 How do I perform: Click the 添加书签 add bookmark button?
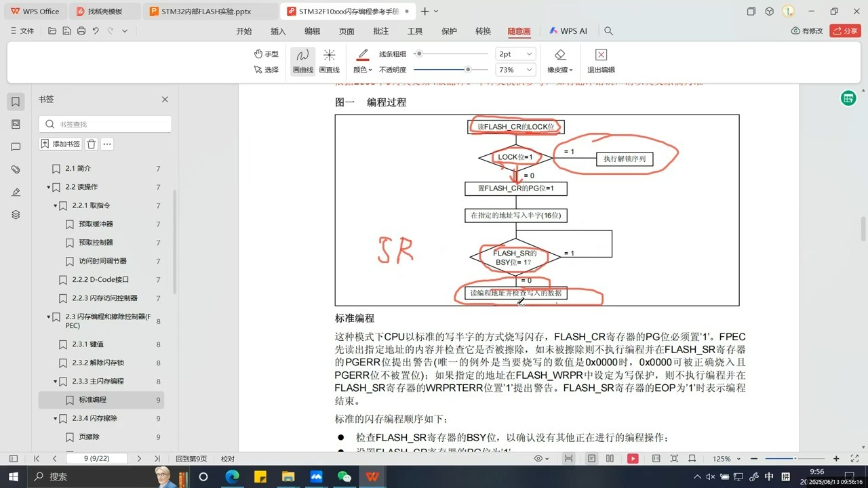tap(61, 144)
